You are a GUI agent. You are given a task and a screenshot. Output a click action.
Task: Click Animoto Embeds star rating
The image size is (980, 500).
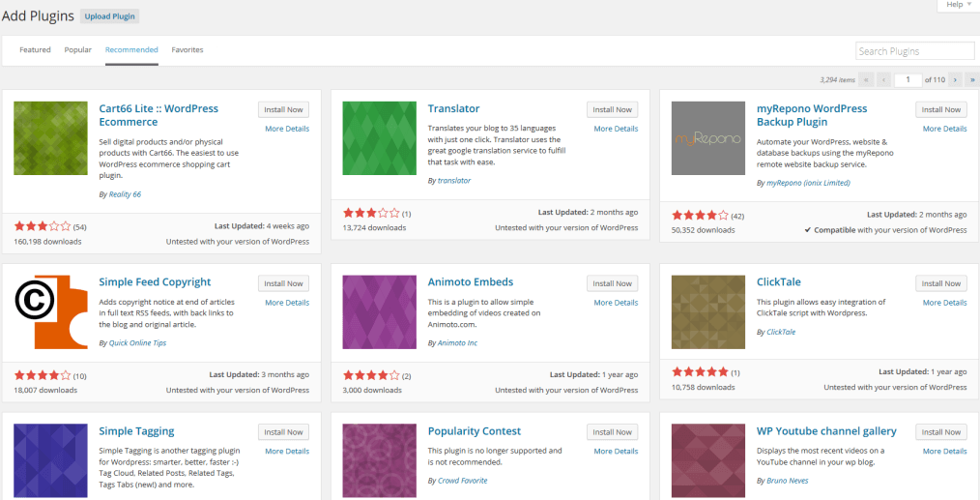tap(371, 375)
